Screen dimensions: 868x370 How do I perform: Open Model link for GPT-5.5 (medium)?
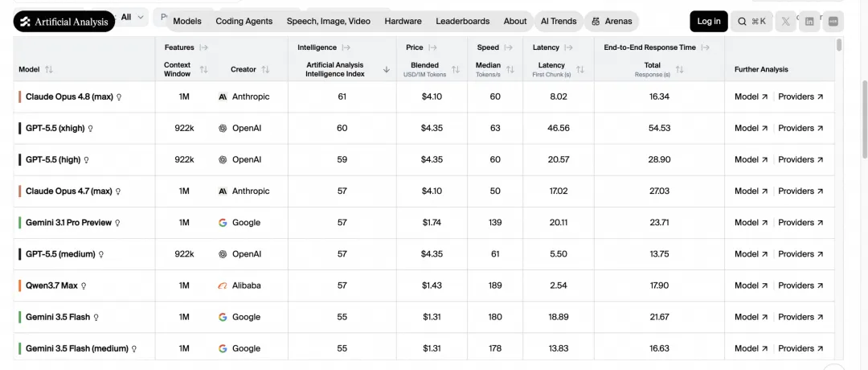click(751, 254)
